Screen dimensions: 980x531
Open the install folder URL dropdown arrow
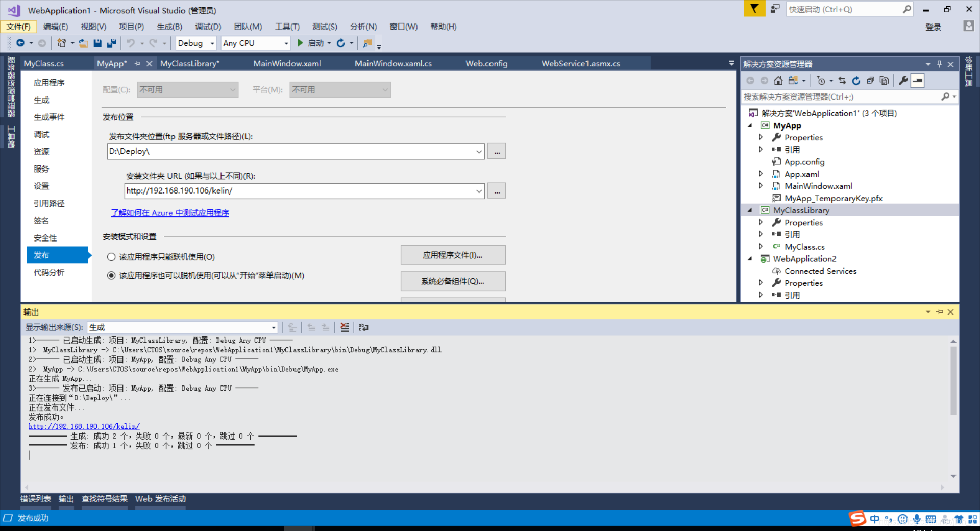tap(479, 191)
